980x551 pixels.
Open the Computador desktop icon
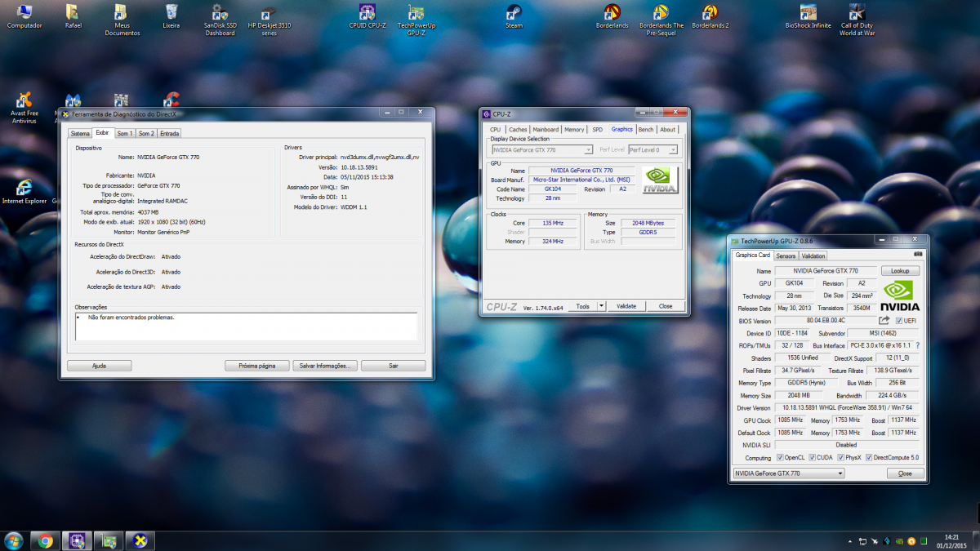(24, 16)
